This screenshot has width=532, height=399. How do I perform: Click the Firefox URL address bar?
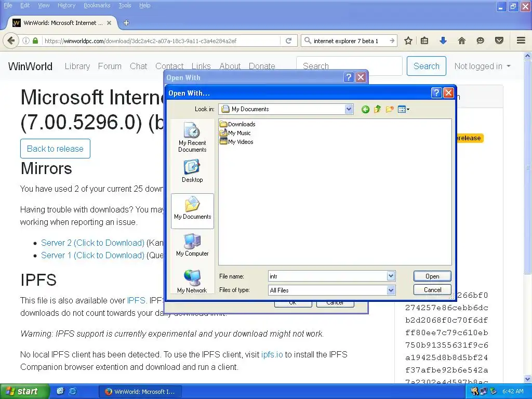click(x=161, y=41)
